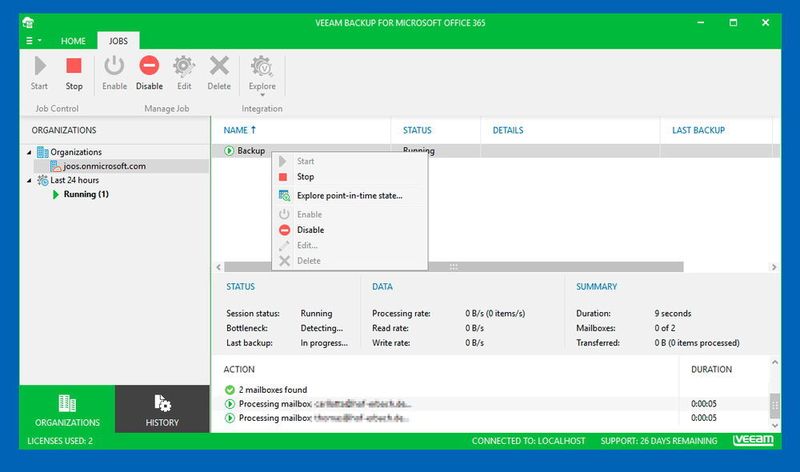This screenshot has height=472, width=800.
Task: Click the 'Detecting...' bottleneck value
Action: pyautogui.click(x=321, y=328)
